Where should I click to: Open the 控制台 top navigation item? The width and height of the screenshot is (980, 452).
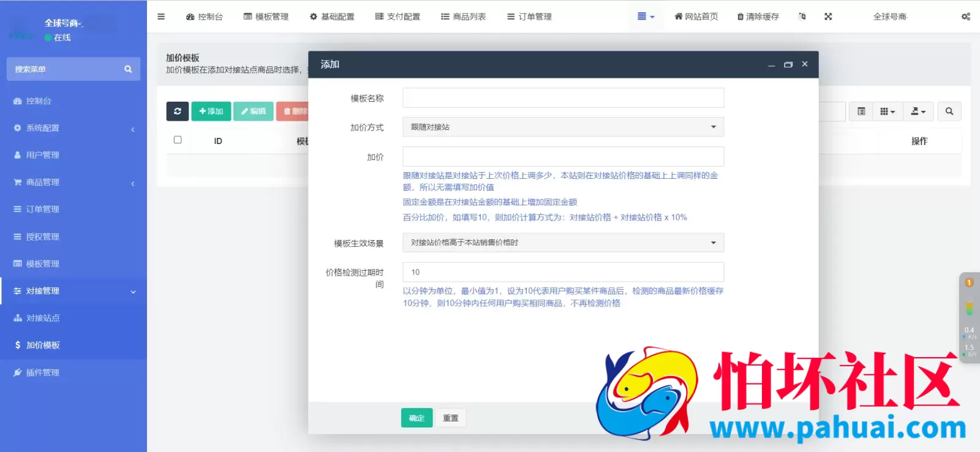[205, 17]
